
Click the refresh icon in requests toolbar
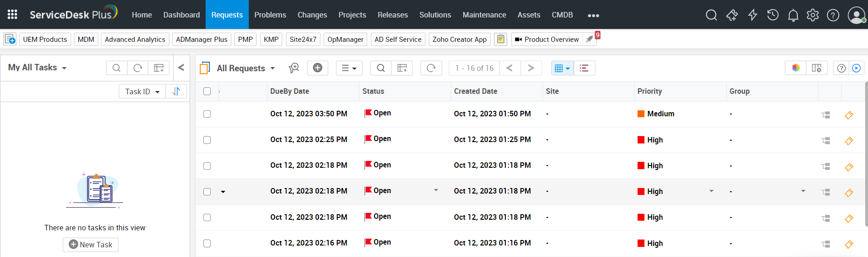(431, 68)
